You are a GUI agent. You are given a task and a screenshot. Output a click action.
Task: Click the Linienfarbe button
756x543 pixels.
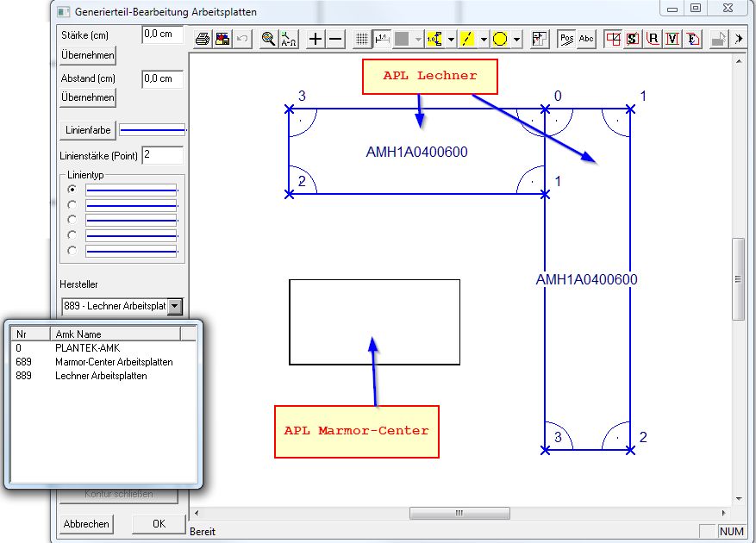(88, 130)
